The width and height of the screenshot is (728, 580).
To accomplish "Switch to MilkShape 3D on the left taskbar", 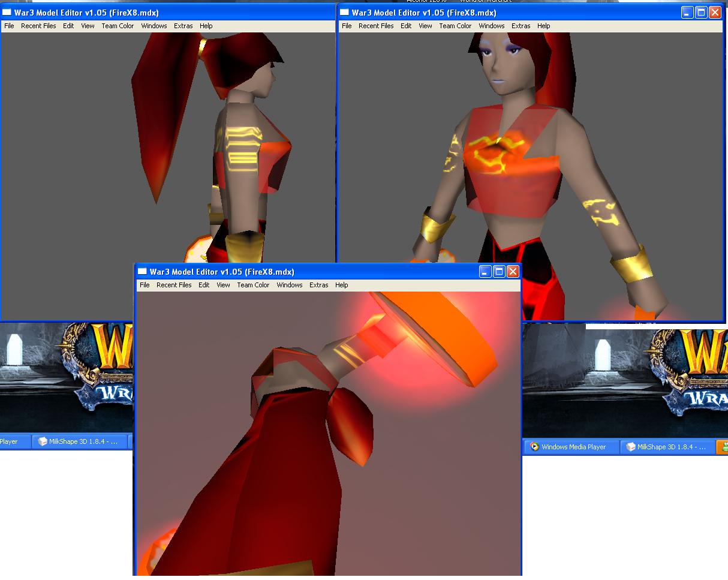I will (80, 441).
